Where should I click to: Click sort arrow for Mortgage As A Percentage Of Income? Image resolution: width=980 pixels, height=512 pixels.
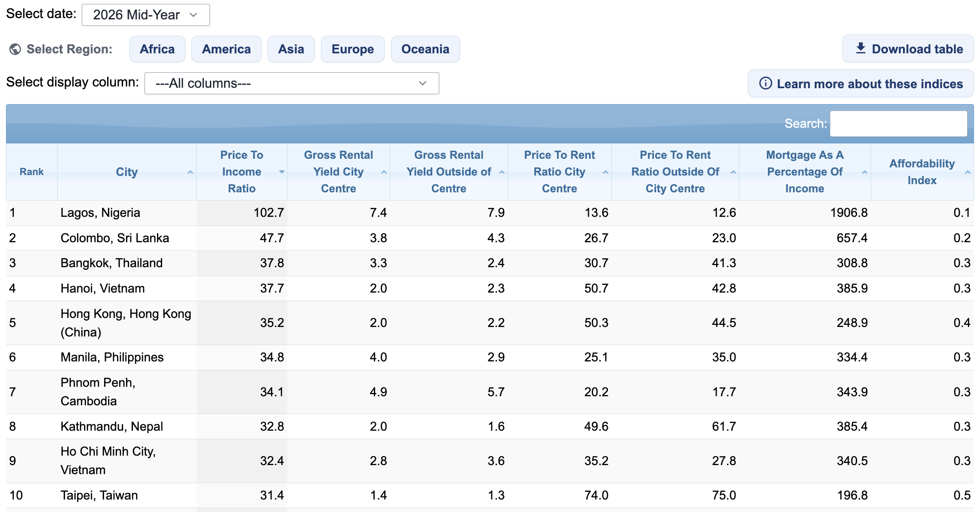point(864,172)
